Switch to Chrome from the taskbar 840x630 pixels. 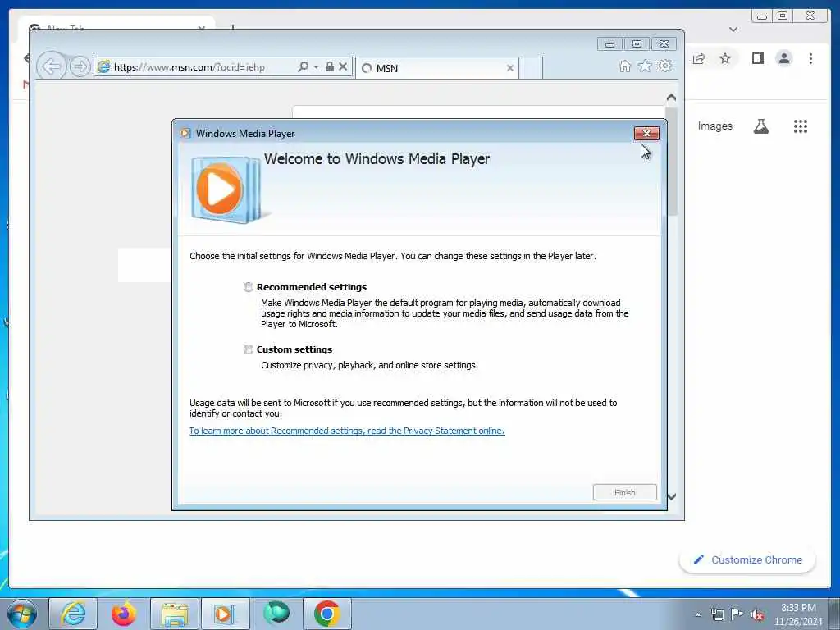[x=326, y=614]
